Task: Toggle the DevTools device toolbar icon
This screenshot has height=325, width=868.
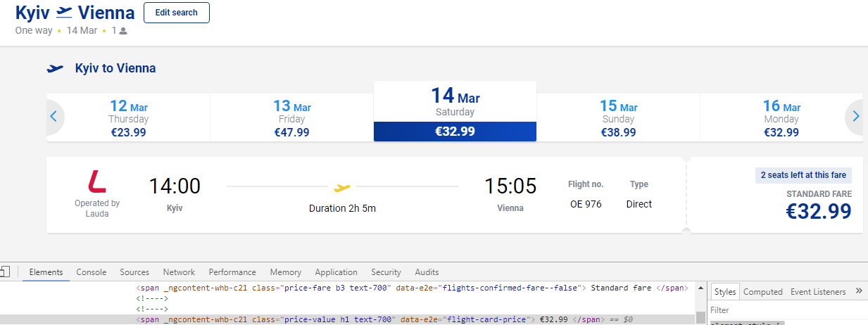Action: click(x=4, y=272)
